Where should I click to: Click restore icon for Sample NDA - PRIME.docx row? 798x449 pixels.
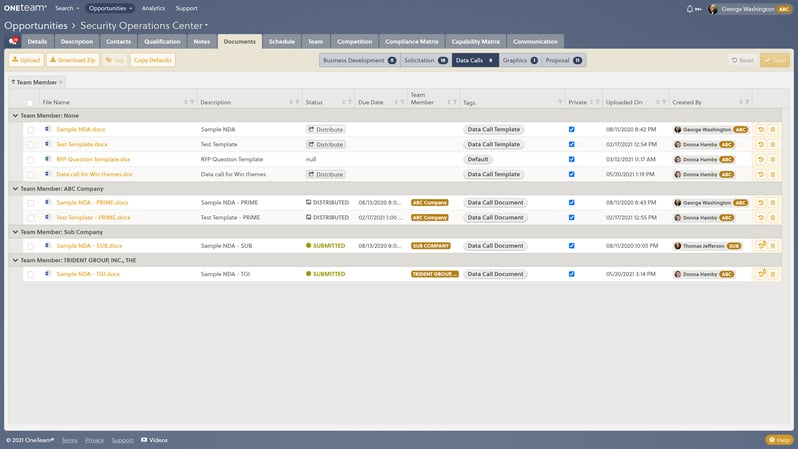(761, 203)
